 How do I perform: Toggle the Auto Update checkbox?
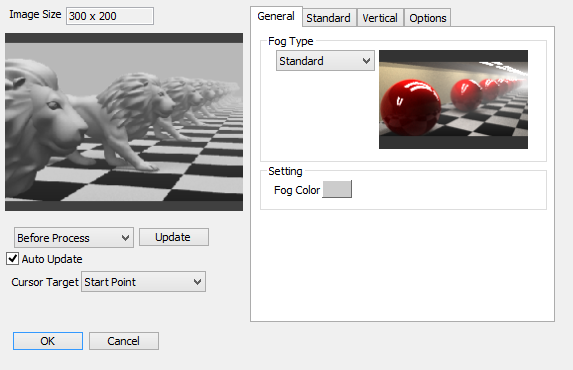(x=12, y=259)
